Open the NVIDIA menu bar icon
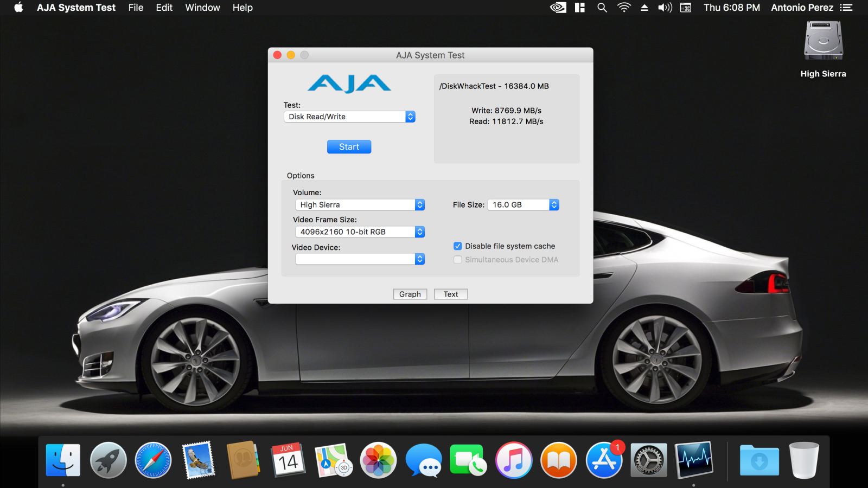The width and height of the screenshot is (868, 488). click(x=558, y=8)
